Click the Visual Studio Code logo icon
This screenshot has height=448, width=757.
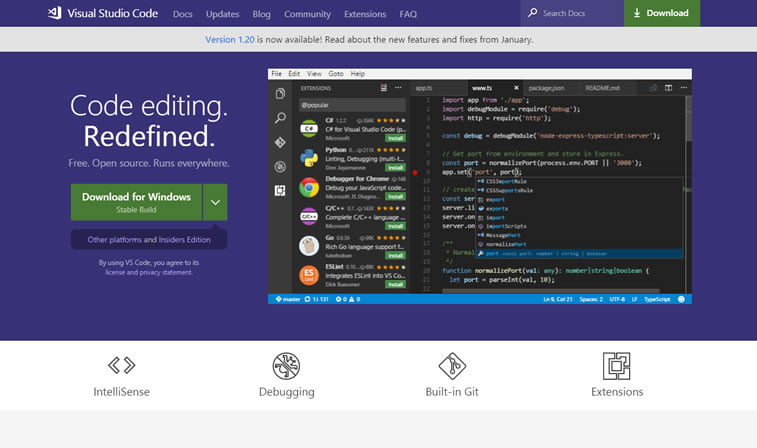55,13
